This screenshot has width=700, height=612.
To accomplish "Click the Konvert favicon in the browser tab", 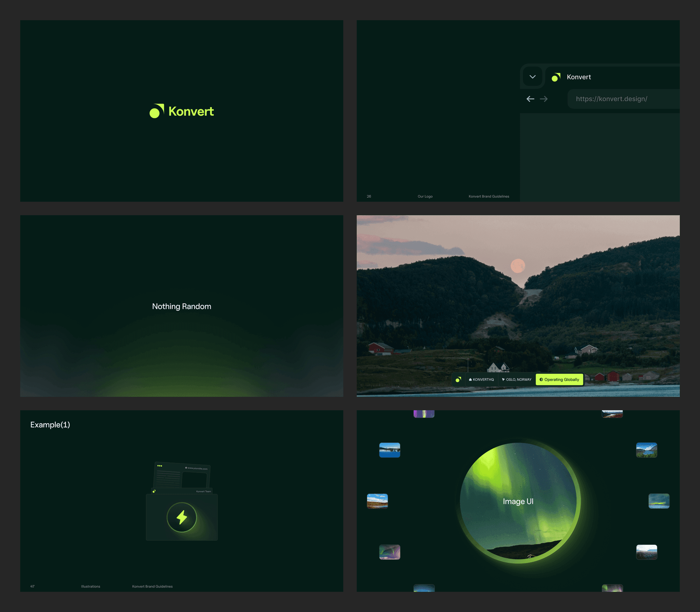I will tap(556, 77).
